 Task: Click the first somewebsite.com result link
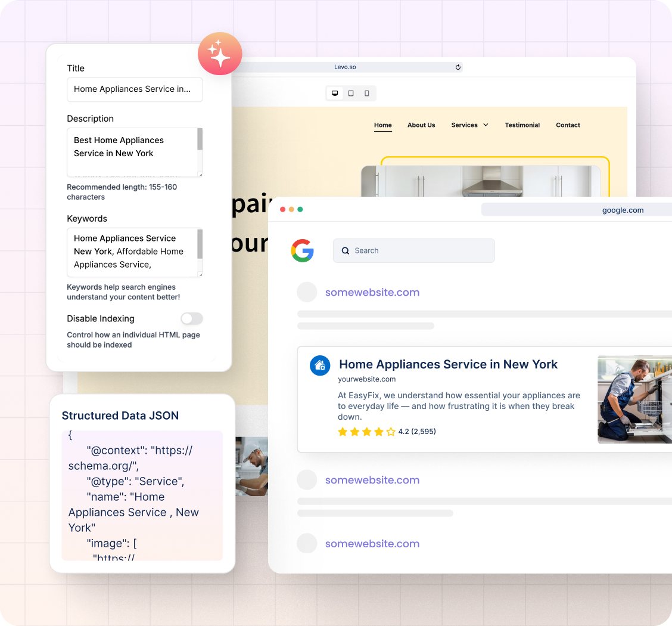point(372,292)
